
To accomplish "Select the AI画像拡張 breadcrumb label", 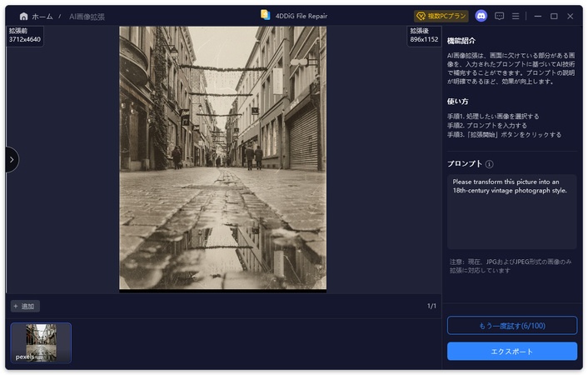I will click(x=87, y=17).
